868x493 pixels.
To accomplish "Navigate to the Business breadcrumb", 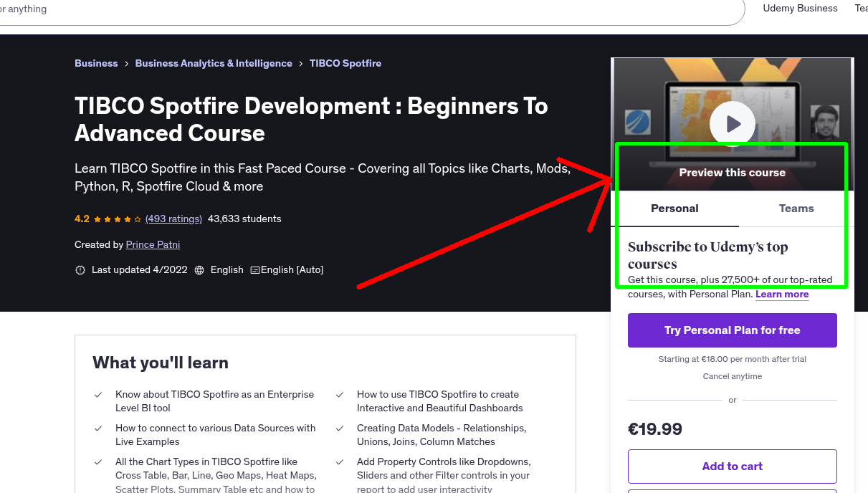I will [96, 63].
